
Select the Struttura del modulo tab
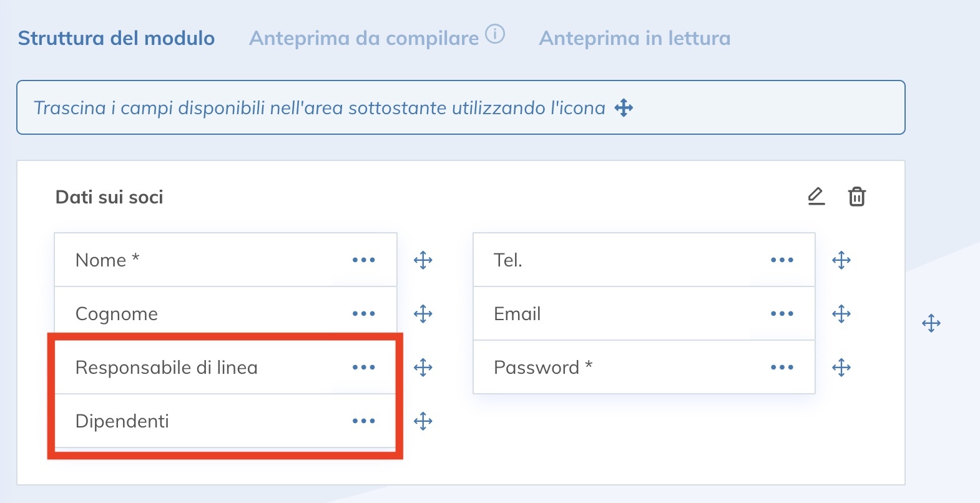tap(116, 38)
